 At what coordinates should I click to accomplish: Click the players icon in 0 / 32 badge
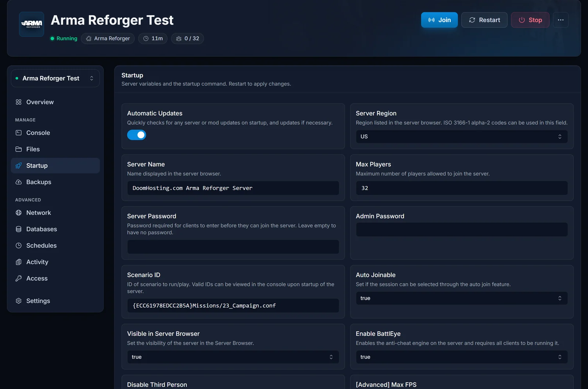[179, 39]
